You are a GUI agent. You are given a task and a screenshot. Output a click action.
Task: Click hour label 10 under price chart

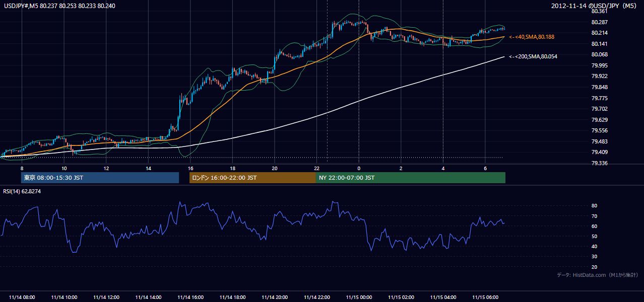click(x=64, y=168)
